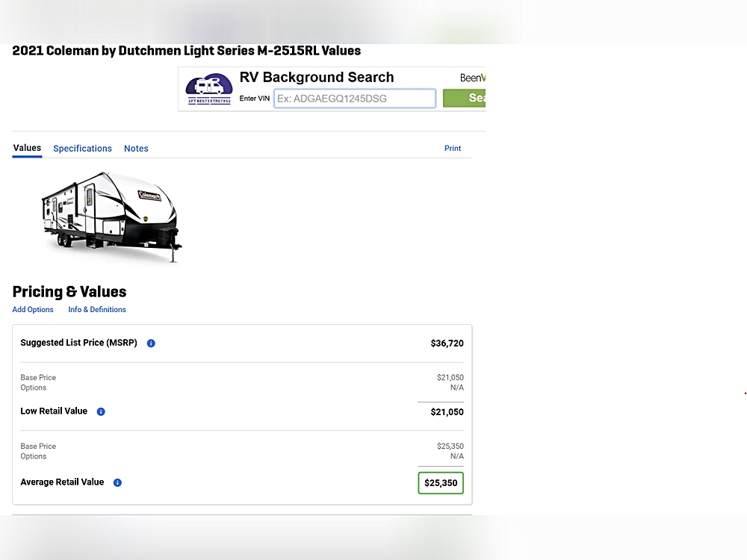Switch to the Specifications tab
The height and width of the screenshot is (560, 747).
point(82,149)
